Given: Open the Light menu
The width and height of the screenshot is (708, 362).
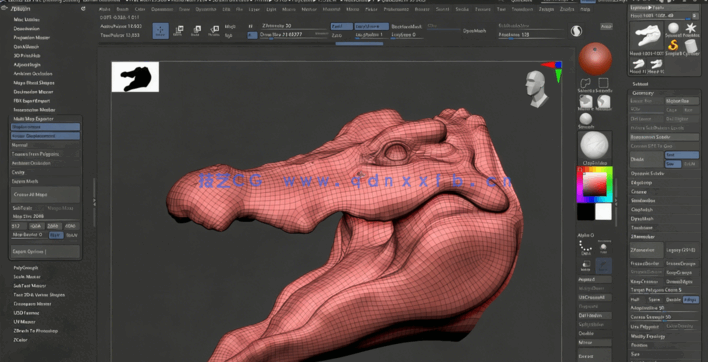Looking at the screenshot, I should [x=271, y=9].
